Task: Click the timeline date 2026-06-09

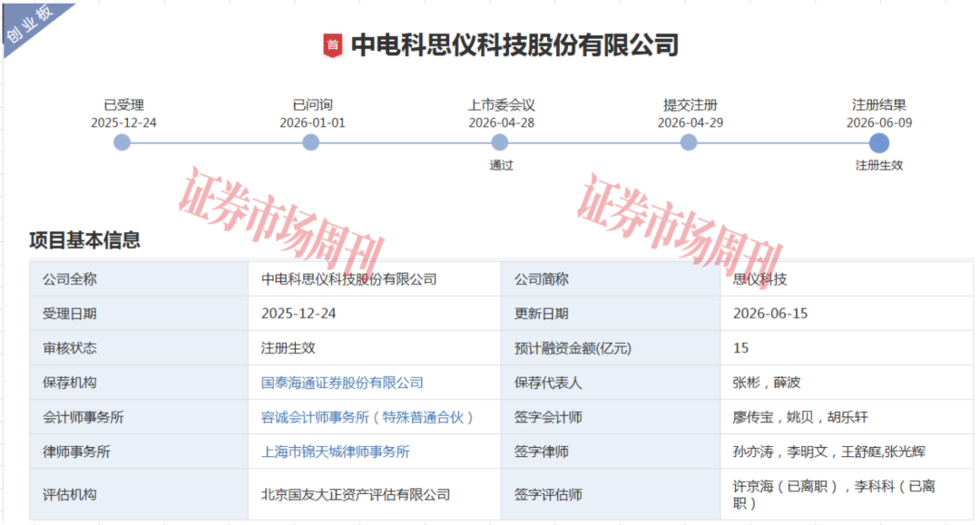Action: [878, 123]
